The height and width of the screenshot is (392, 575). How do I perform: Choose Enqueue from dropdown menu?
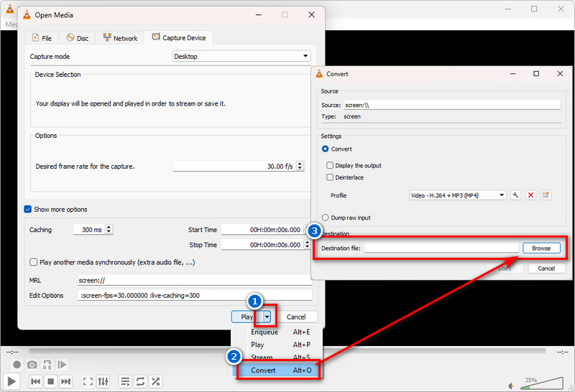(277, 332)
